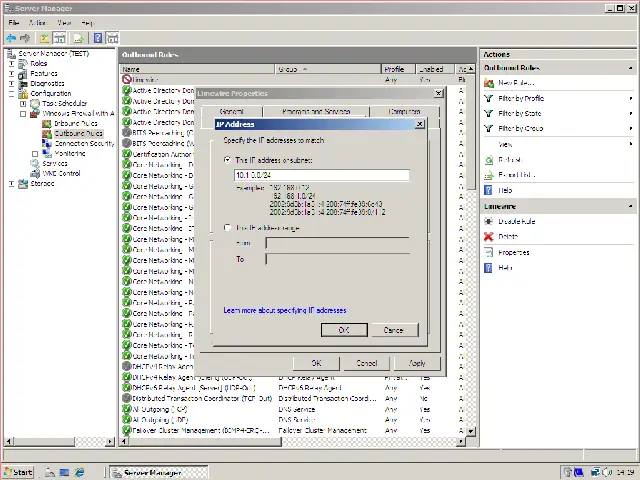Screen dimensions: 640x480
Task: Click the Properties icon in Actions pane
Action: tap(489, 252)
